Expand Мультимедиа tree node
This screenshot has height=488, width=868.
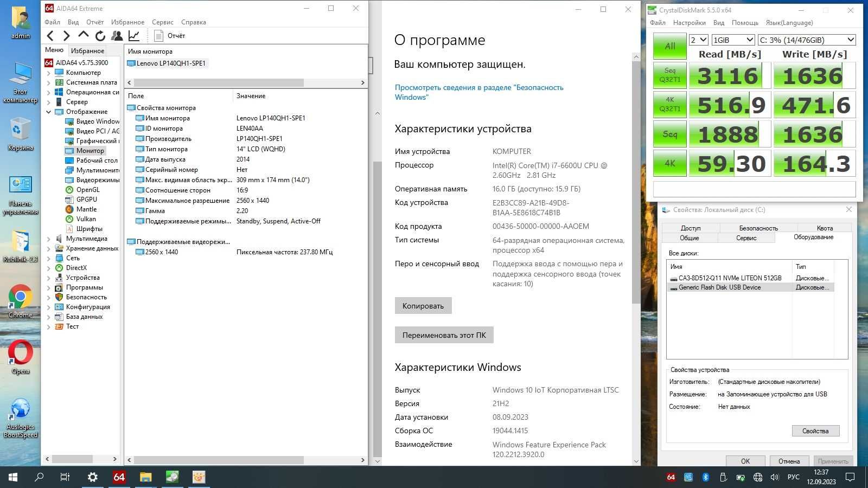click(48, 239)
